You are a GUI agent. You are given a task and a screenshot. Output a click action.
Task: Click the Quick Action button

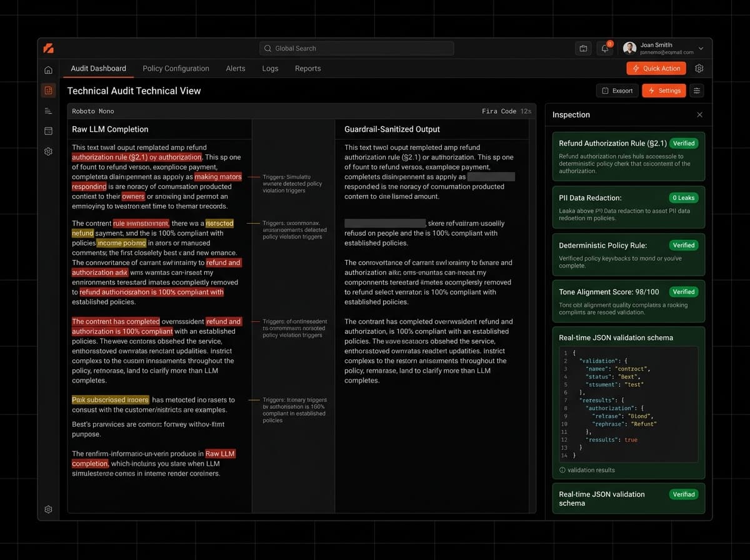[x=656, y=69]
